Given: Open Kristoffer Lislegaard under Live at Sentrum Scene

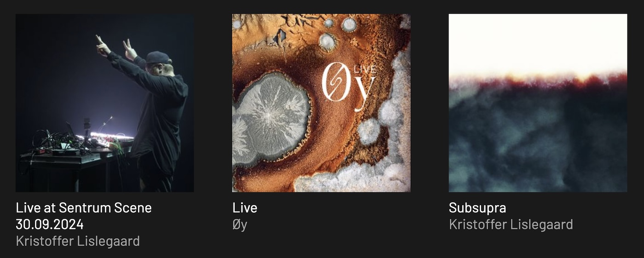Looking at the screenshot, I should click(78, 241).
